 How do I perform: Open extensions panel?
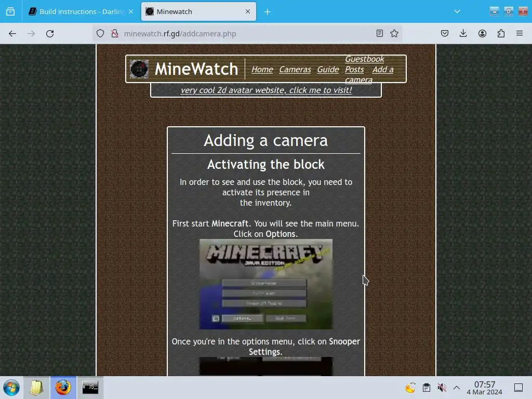pos(501,33)
